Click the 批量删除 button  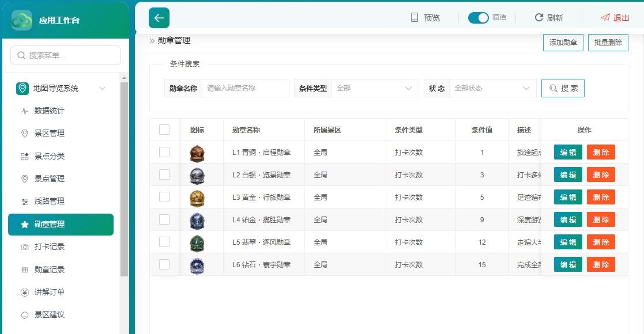608,42
